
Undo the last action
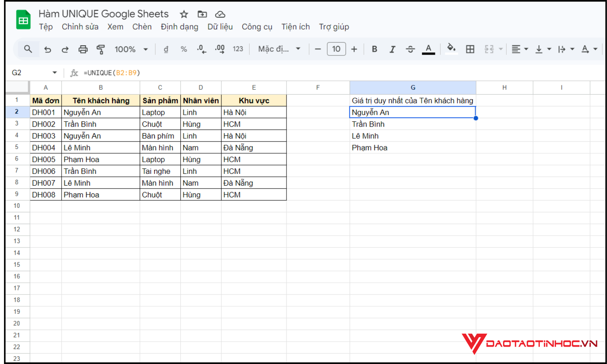(48, 49)
